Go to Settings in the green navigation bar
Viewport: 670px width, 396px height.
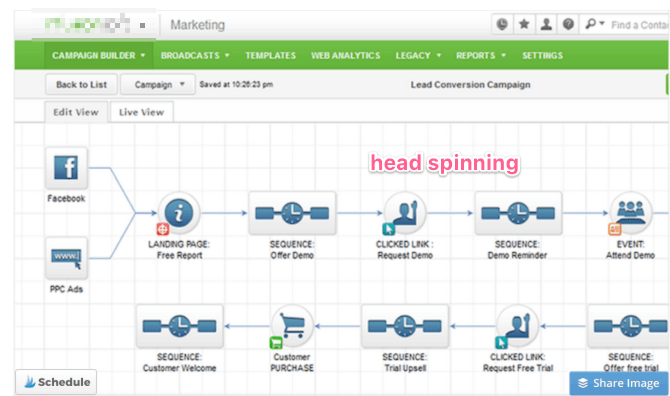542,56
